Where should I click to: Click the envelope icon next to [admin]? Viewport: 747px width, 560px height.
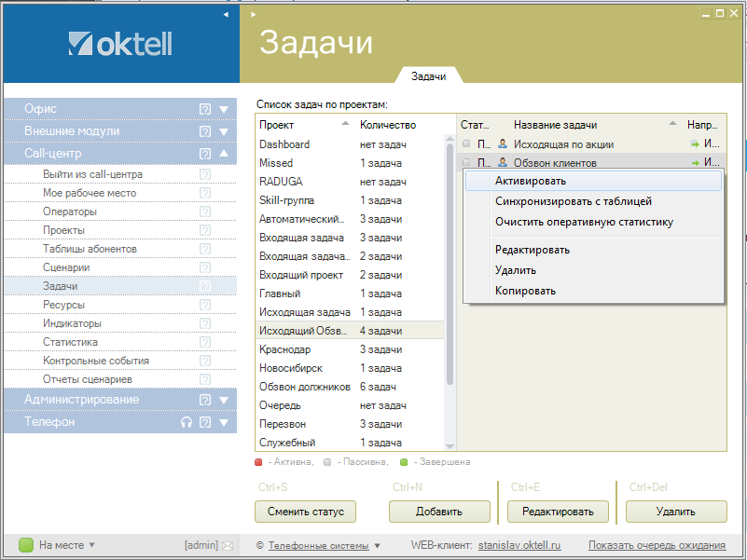coord(228,545)
